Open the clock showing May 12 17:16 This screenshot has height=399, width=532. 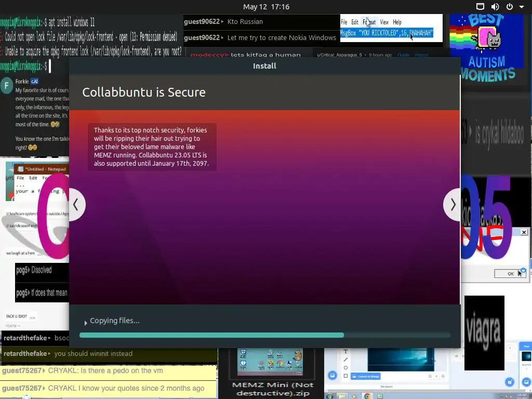(x=266, y=7)
